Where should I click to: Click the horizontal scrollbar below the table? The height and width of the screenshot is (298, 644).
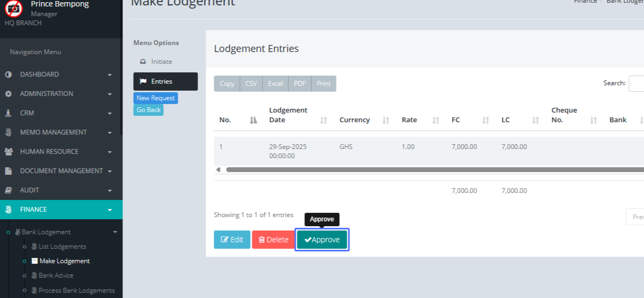coord(429,170)
